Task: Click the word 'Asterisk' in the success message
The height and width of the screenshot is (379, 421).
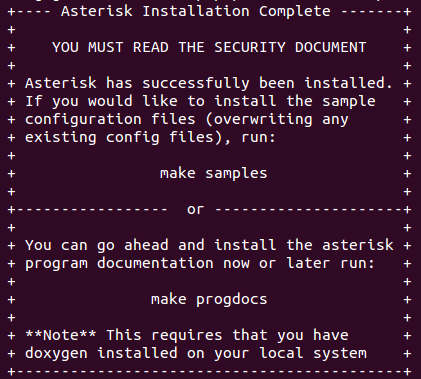Action: pos(61,83)
